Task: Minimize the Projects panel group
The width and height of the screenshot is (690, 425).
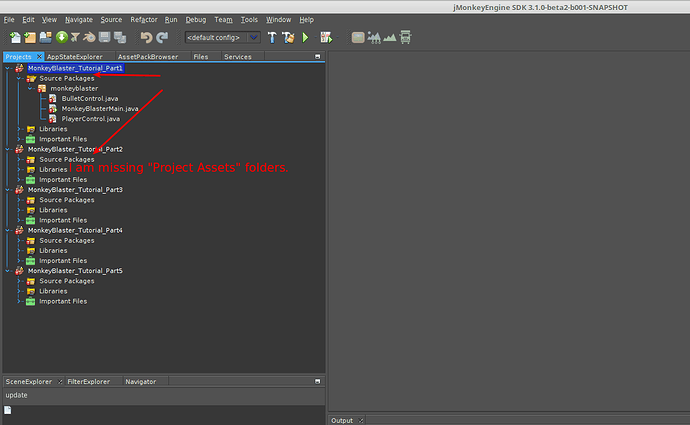Action: point(317,56)
